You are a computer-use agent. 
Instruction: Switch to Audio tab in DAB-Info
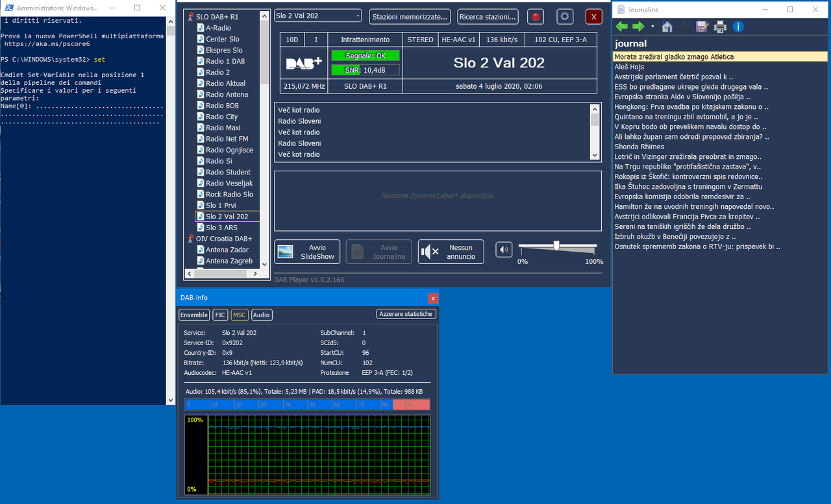point(262,315)
